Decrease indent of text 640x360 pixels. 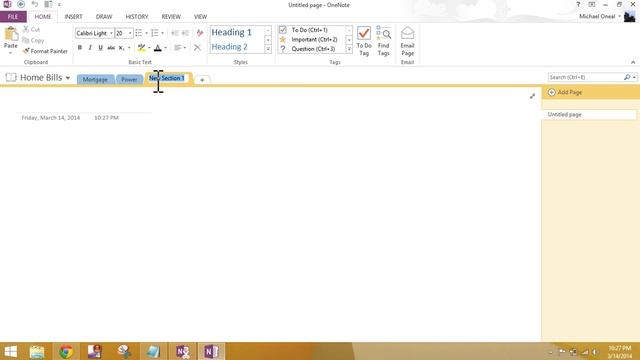click(x=175, y=33)
